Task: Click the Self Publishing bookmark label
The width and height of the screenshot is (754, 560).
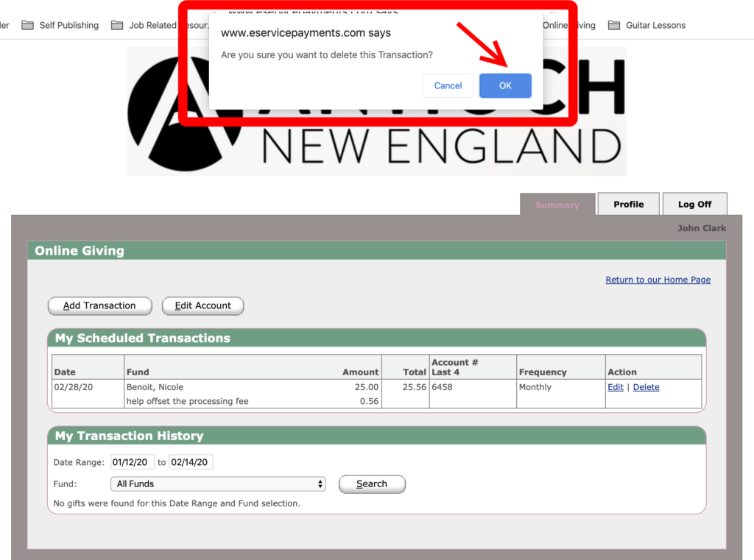Action: 68,25
